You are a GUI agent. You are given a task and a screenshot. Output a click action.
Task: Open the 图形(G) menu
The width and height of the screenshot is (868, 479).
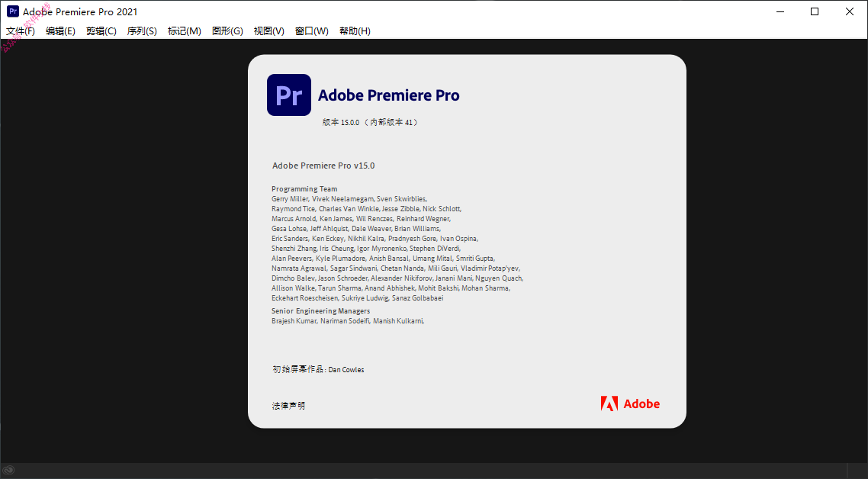[x=227, y=31]
